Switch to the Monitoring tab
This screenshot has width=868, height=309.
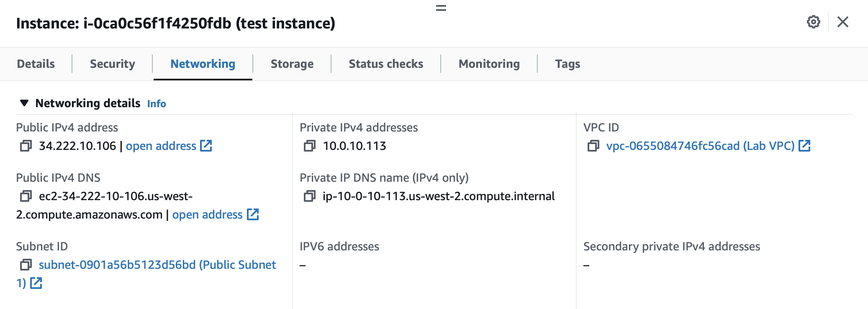tap(489, 64)
